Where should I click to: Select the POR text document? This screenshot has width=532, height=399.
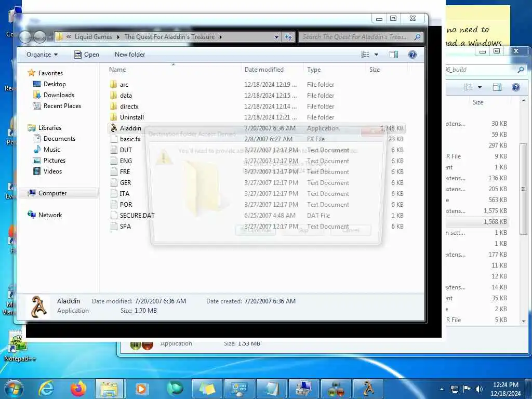point(126,204)
